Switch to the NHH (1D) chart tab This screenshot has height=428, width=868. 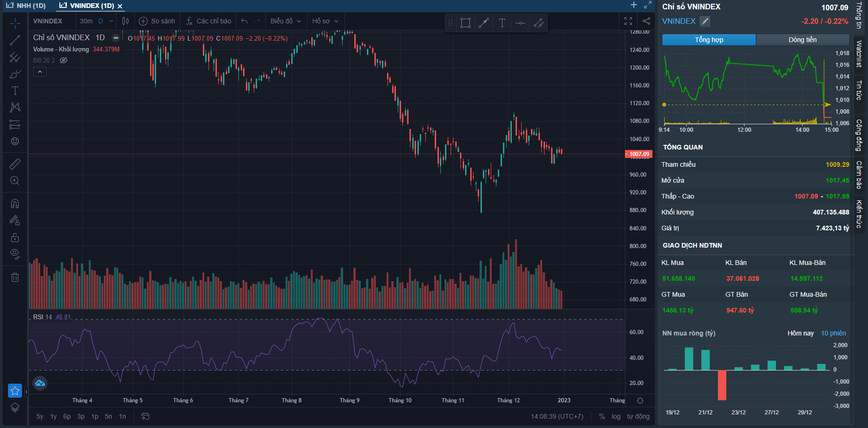(26, 6)
